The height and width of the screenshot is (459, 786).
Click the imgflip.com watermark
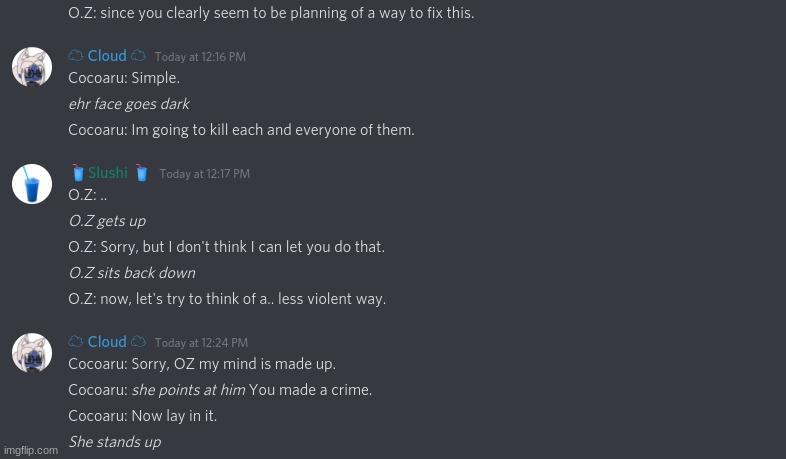30,450
